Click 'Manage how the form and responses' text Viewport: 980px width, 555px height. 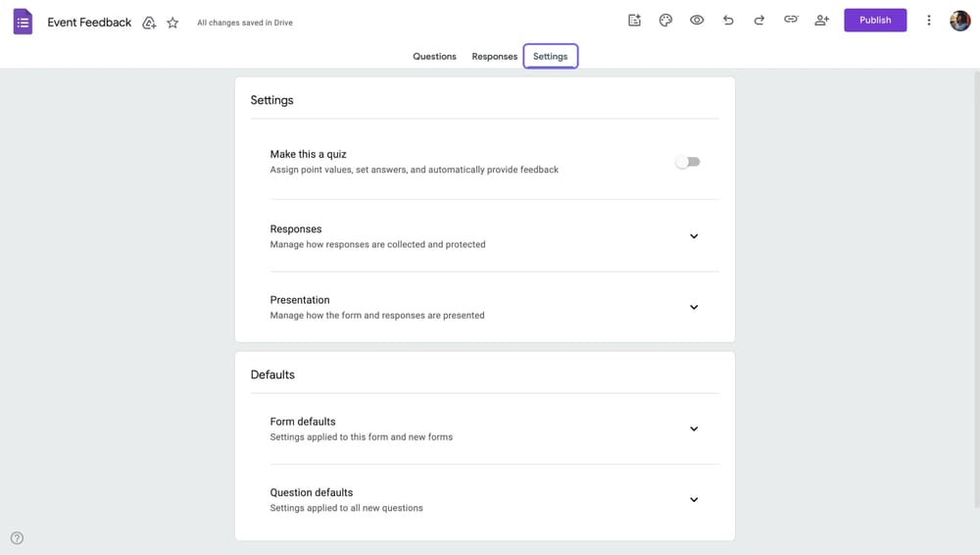pos(377,316)
